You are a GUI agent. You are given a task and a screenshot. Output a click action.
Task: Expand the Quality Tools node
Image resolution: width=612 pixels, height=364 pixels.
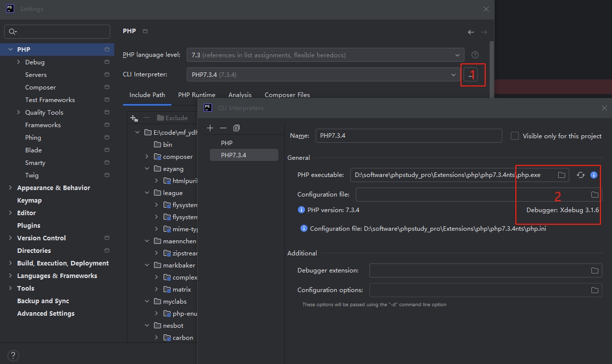coord(19,112)
